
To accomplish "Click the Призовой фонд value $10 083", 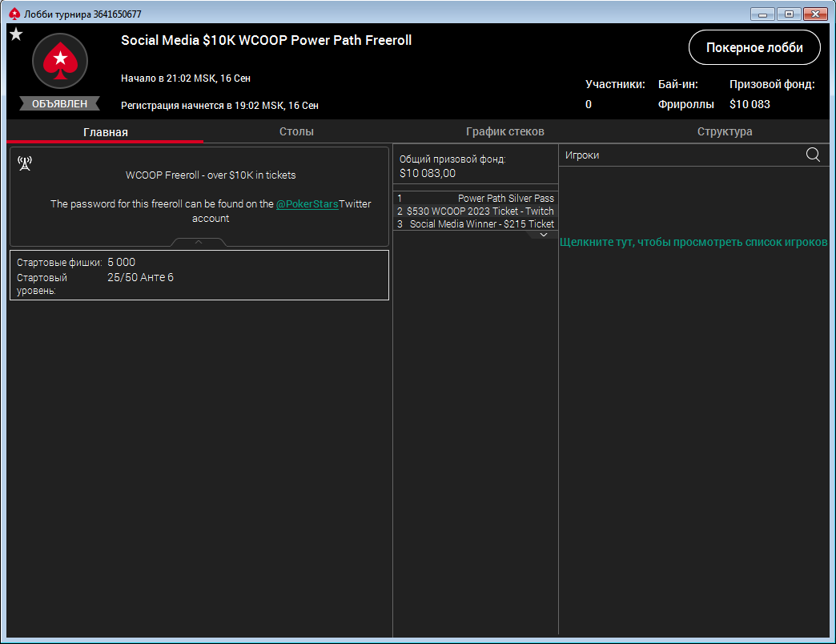I will tap(750, 104).
